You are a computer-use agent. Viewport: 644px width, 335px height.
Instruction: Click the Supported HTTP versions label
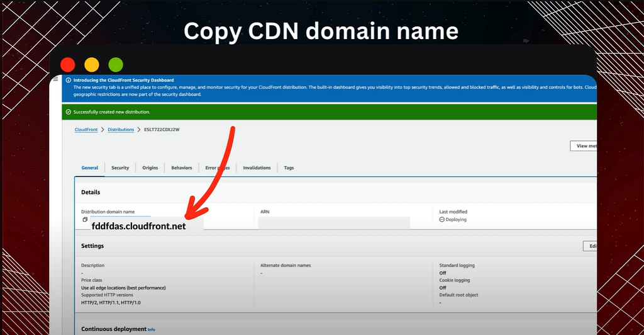coord(107,295)
